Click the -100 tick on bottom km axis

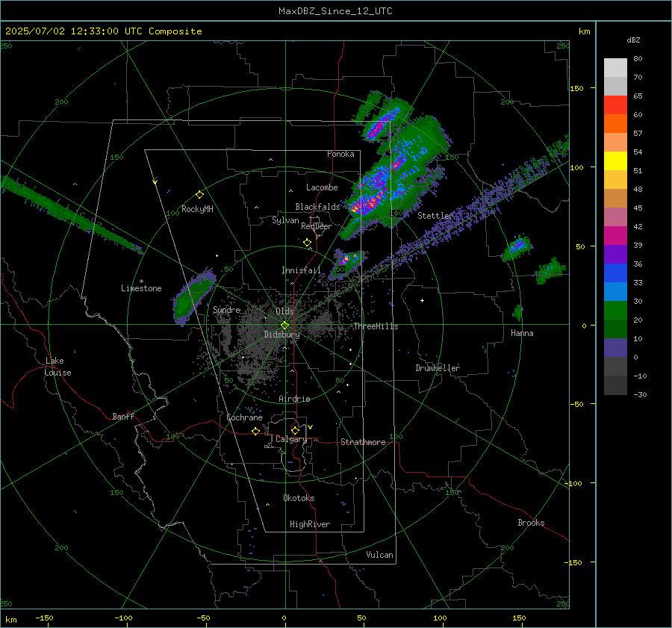[123, 618]
